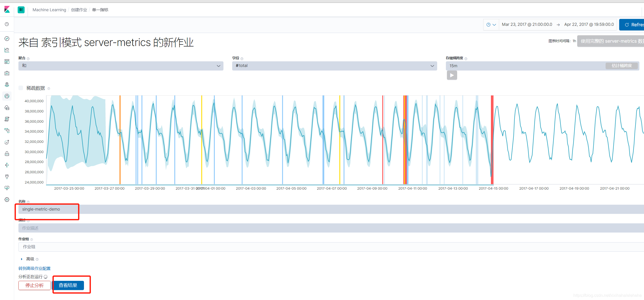Open Visualize chart icon in sidebar
The height and width of the screenshot is (300, 644).
tap(7, 50)
